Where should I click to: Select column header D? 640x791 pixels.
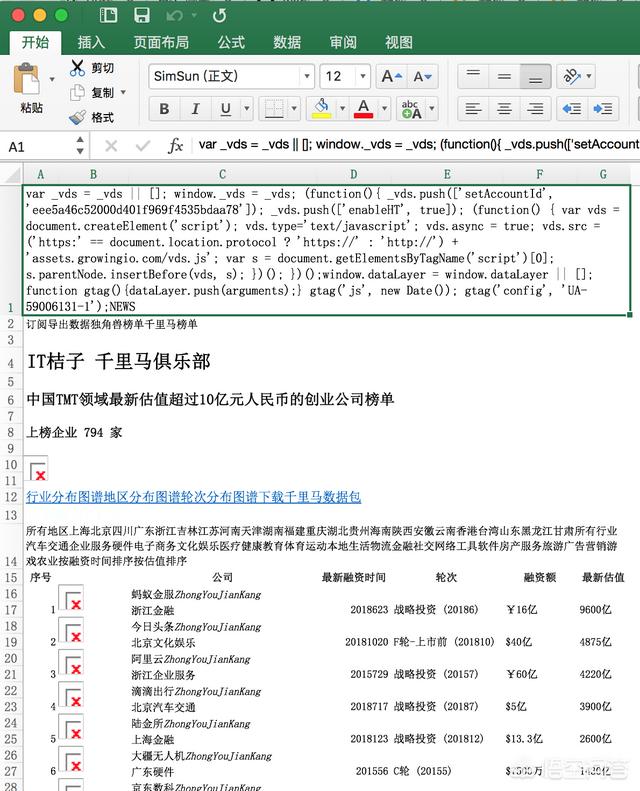pyautogui.click(x=354, y=175)
